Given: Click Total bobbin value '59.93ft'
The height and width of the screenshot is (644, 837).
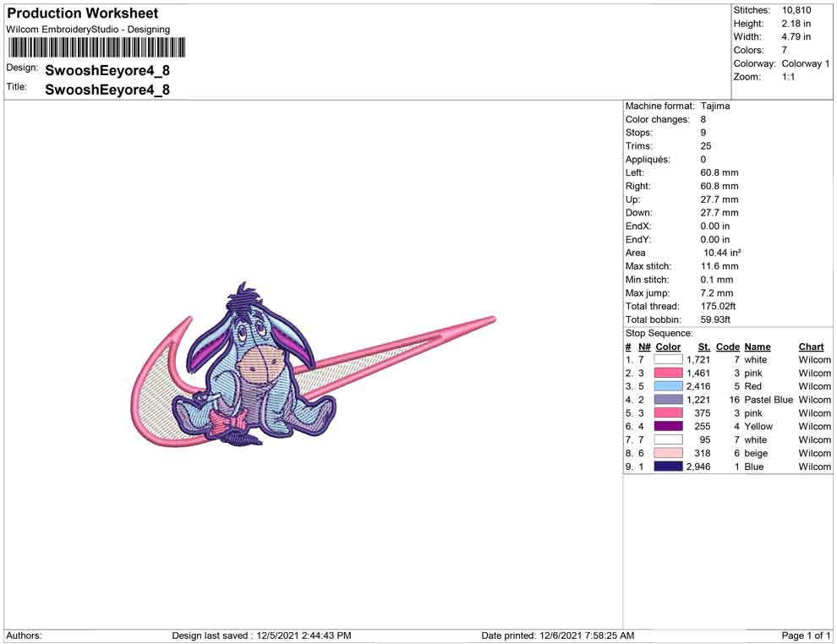Looking at the screenshot, I should click(715, 319).
